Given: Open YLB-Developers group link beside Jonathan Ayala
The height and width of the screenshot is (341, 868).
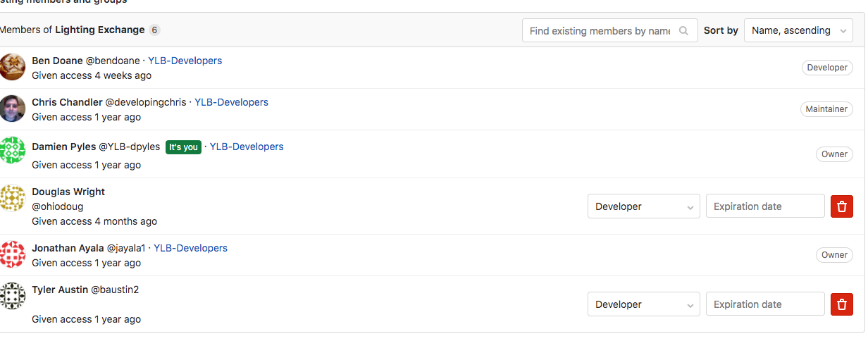Looking at the screenshot, I should tap(190, 248).
